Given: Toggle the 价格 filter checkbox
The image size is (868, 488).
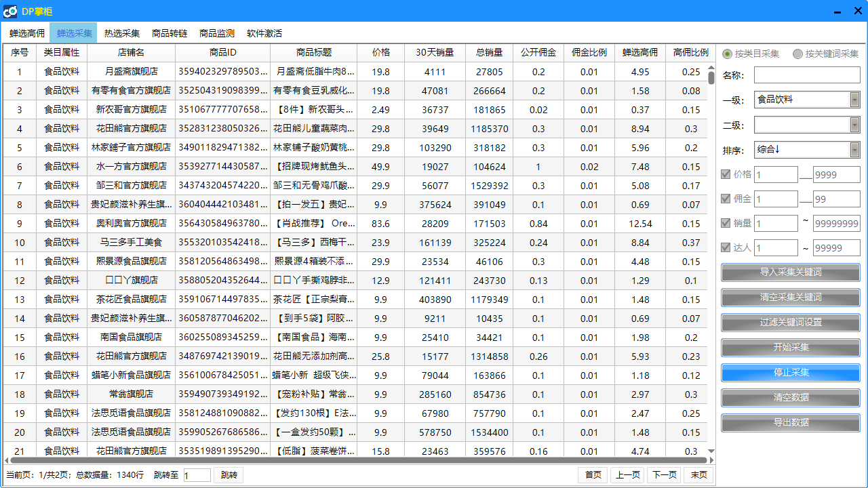Looking at the screenshot, I should pyautogui.click(x=726, y=174).
